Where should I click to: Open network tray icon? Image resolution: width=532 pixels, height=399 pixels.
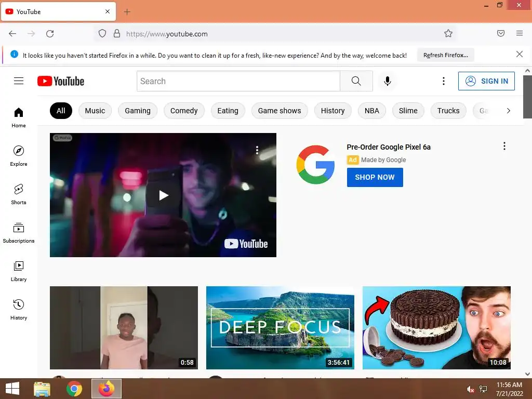[x=483, y=389]
